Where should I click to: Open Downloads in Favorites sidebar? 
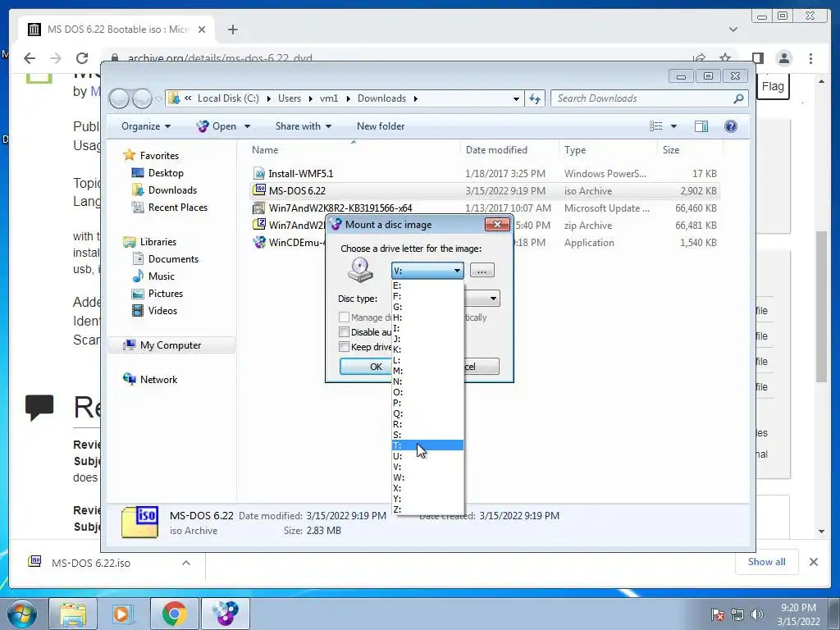[172, 190]
